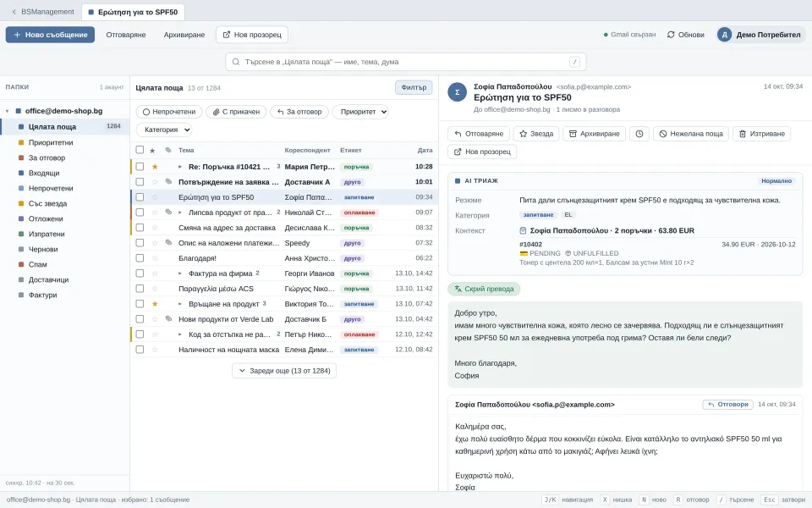Click the green Изпратени folder color square
812x508 pixels.
pyautogui.click(x=20, y=234)
